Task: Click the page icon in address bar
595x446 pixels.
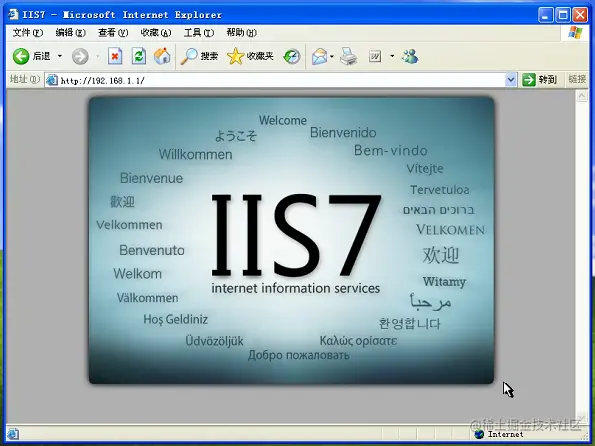Action: (x=52, y=80)
